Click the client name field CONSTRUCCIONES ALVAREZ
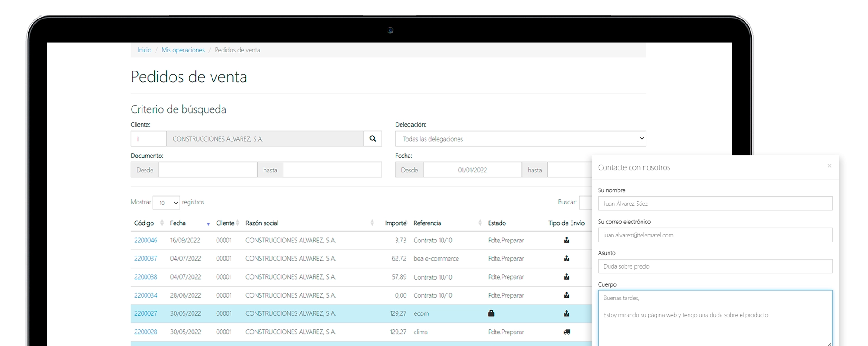The image size is (868, 346). tap(265, 138)
